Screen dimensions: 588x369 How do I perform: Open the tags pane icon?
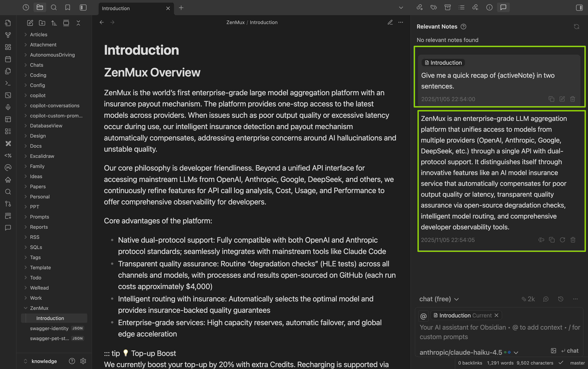pos(434,8)
